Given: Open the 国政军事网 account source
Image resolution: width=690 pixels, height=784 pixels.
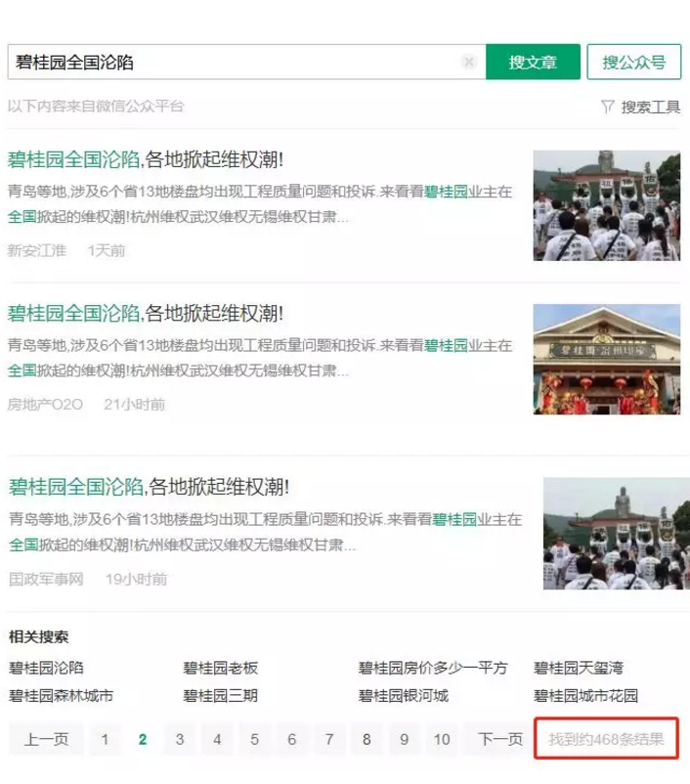Looking at the screenshot, I should tap(46, 579).
